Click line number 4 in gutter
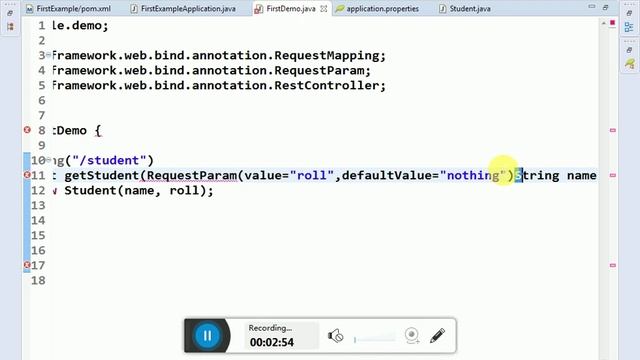Image resolution: width=640 pixels, height=360 pixels. click(42, 70)
